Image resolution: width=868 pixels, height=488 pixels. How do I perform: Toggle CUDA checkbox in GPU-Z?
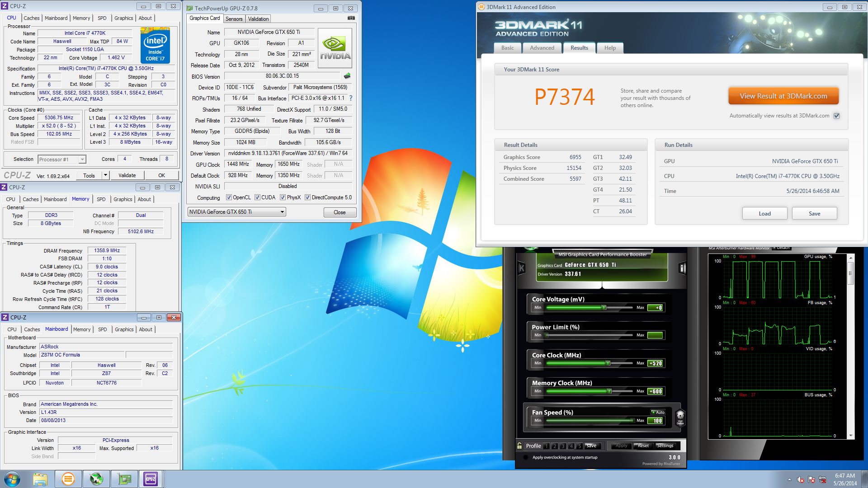257,197
